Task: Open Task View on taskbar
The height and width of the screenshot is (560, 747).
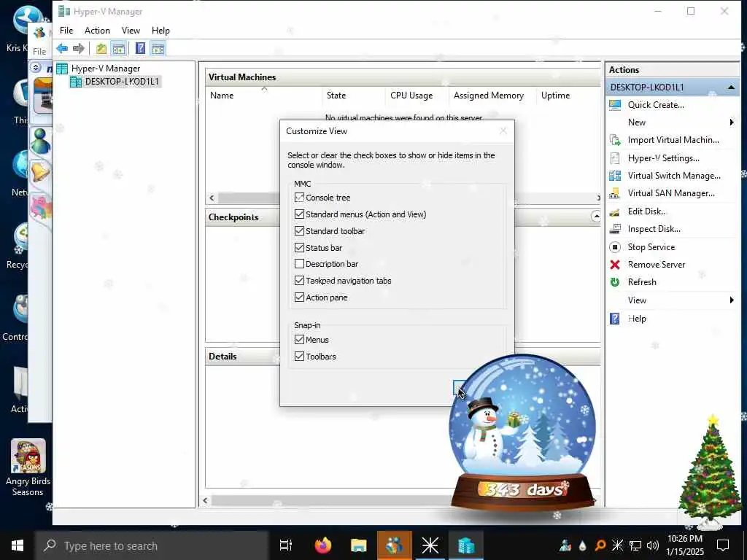Action: [286, 545]
